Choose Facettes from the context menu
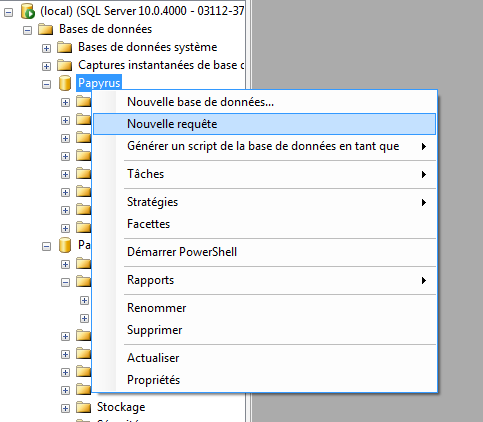 click(264, 224)
